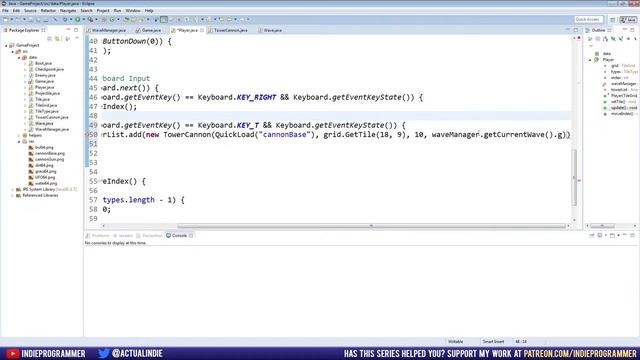640x360 pixels.
Task: Click Collapse All in Package Explorer
Action: [49, 38]
